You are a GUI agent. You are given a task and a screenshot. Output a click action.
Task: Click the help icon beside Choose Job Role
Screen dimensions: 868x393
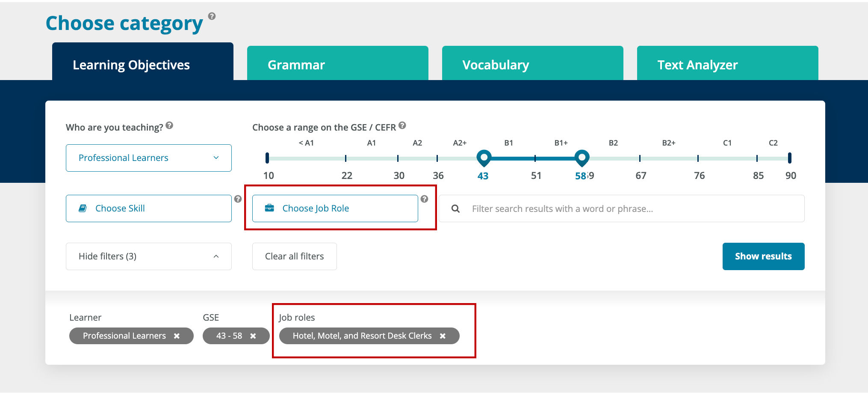click(x=425, y=199)
